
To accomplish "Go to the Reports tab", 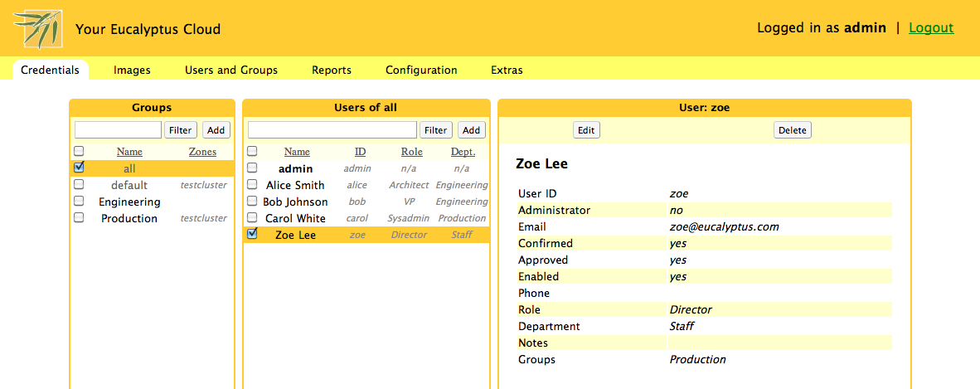I will [332, 70].
